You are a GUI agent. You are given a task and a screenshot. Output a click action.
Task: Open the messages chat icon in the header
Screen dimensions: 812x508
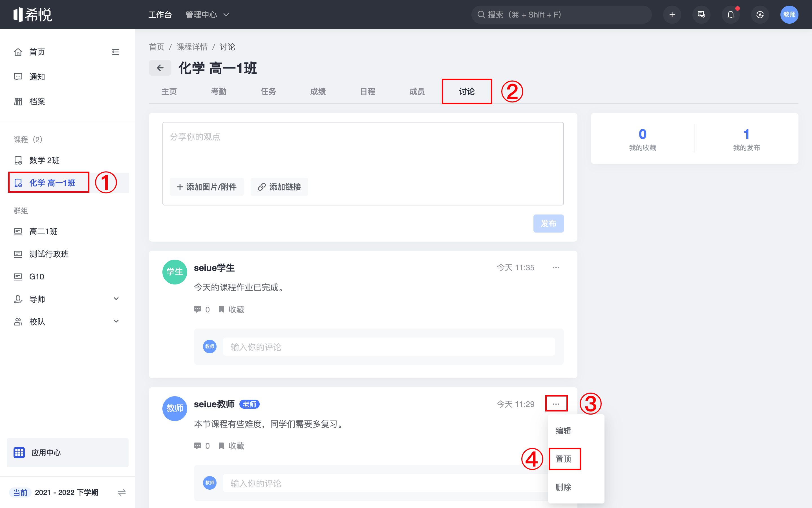click(x=701, y=15)
